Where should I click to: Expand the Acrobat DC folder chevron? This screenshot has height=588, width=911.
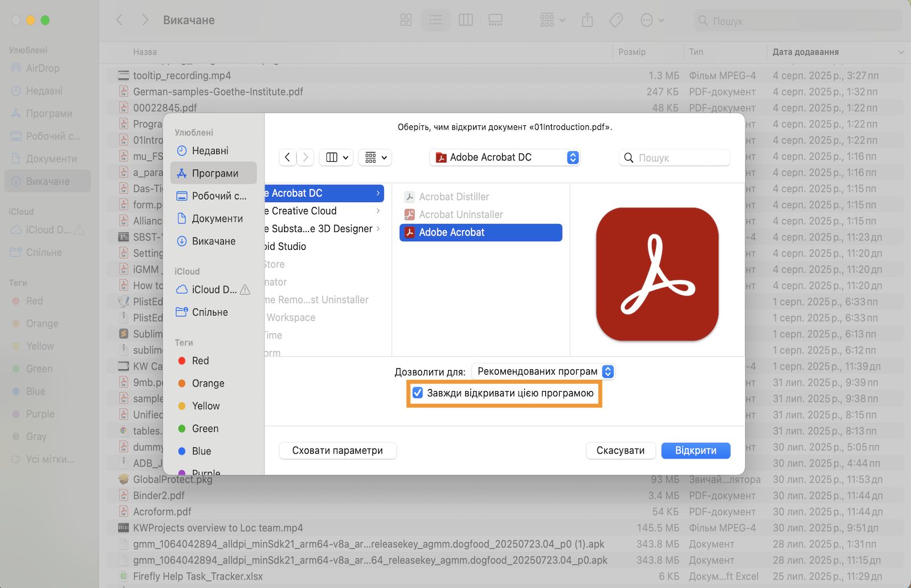pyautogui.click(x=378, y=194)
